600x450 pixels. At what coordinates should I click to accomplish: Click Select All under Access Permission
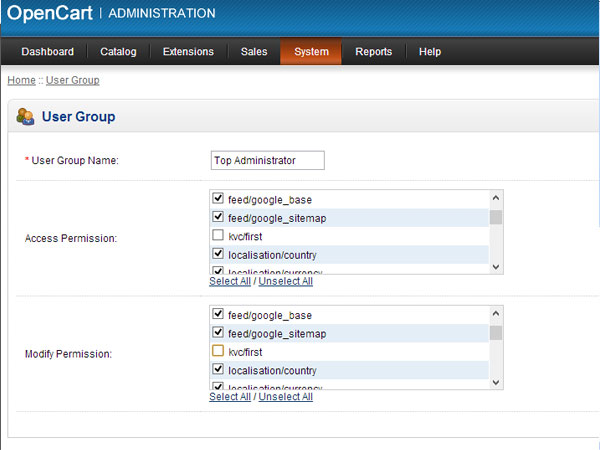(230, 281)
